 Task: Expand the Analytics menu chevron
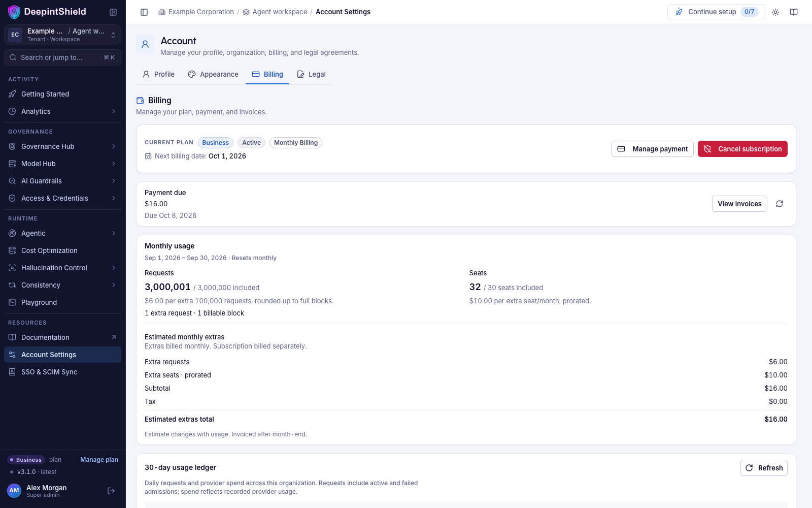point(114,111)
